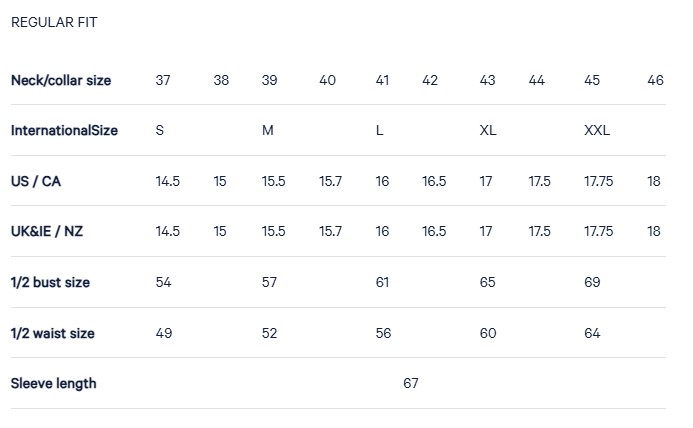Click neck/collar size 46
Screen dimensions: 693x428
point(655,80)
